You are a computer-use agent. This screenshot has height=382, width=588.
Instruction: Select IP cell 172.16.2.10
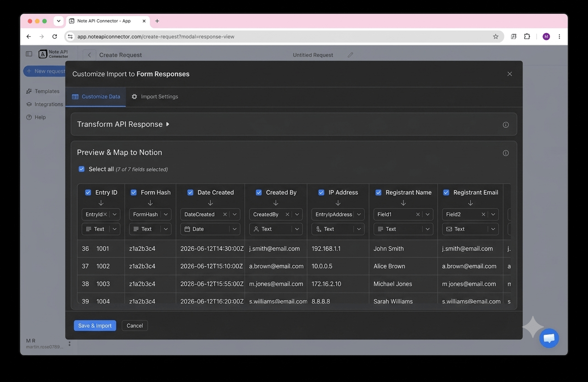coord(326,284)
